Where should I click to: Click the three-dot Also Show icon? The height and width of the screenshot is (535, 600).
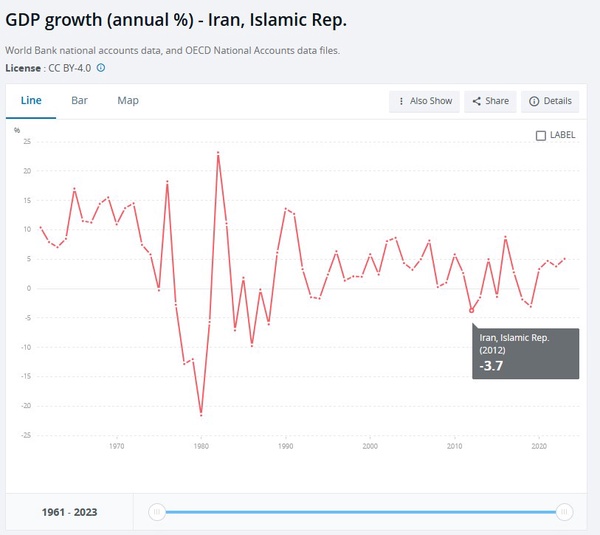pyautogui.click(x=401, y=101)
